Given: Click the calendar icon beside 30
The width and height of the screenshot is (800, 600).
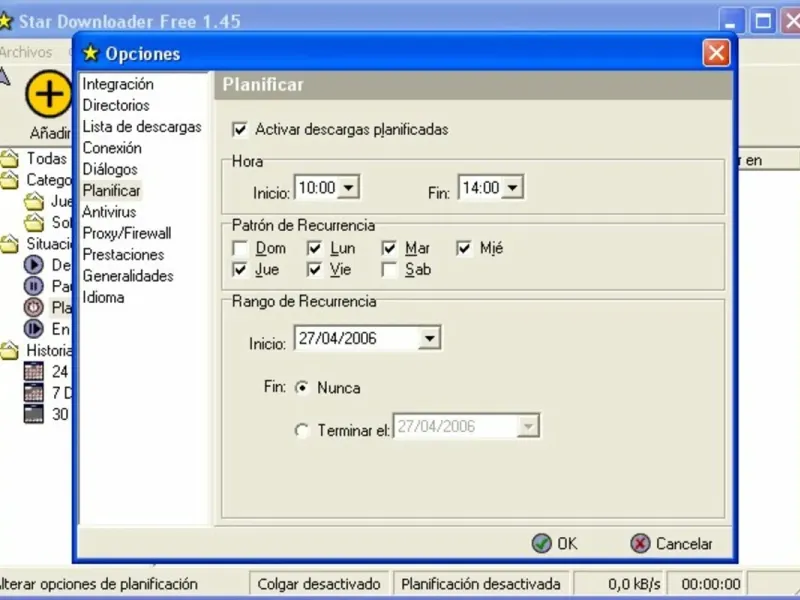Looking at the screenshot, I should 34,414.
